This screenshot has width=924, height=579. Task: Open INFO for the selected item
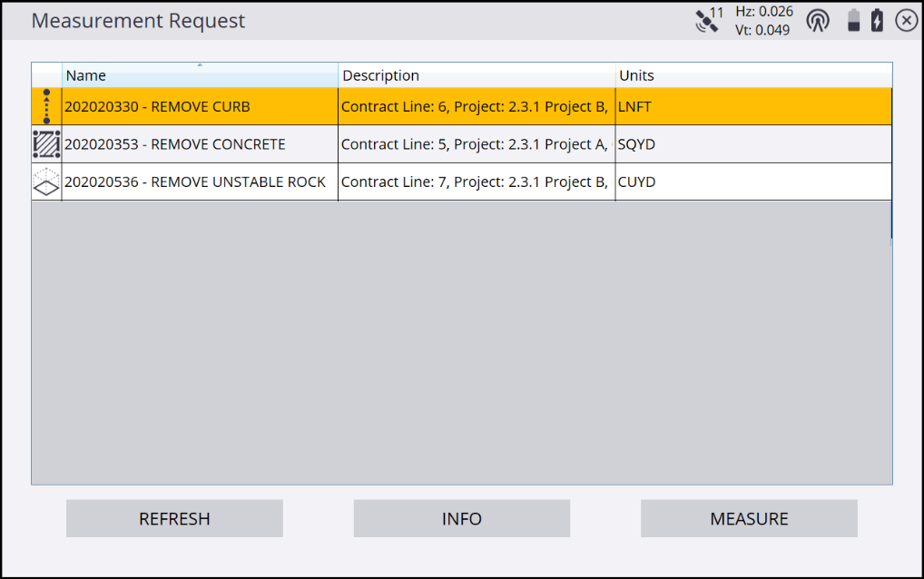461,519
